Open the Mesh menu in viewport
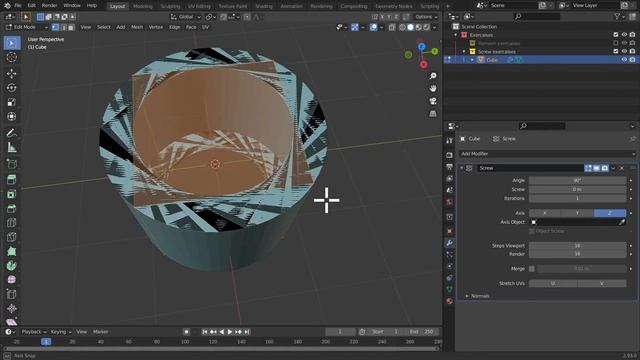The width and height of the screenshot is (640, 360). 137,27
